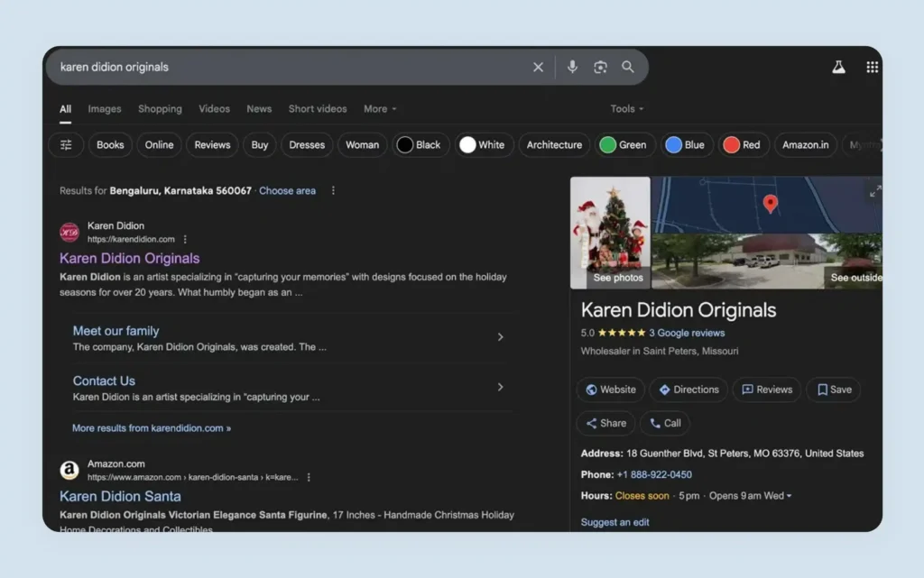Select the Books filter chip
The image size is (924, 578).
pyautogui.click(x=110, y=145)
